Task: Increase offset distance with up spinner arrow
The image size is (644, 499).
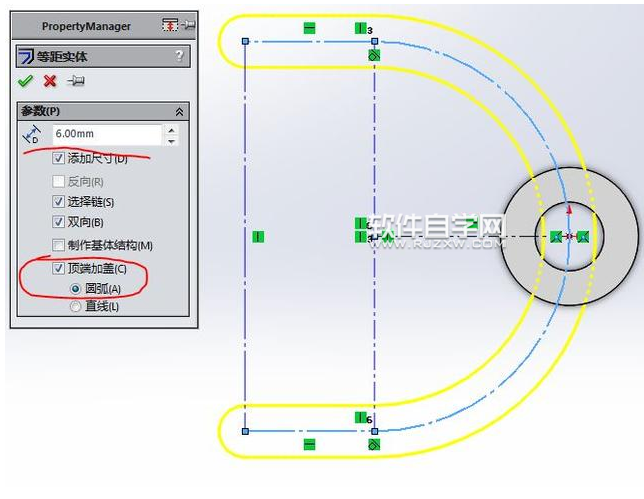Action: pyautogui.click(x=171, y=129)
